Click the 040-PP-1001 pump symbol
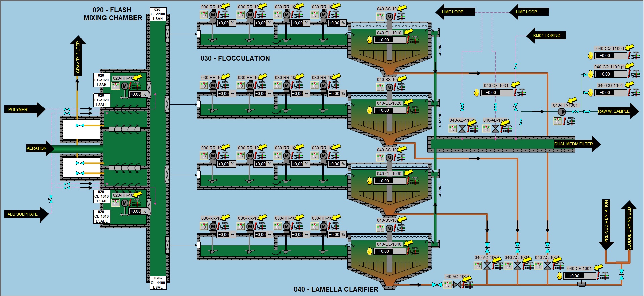This screenshot has width=644, height=296. (x=561, y=112)
